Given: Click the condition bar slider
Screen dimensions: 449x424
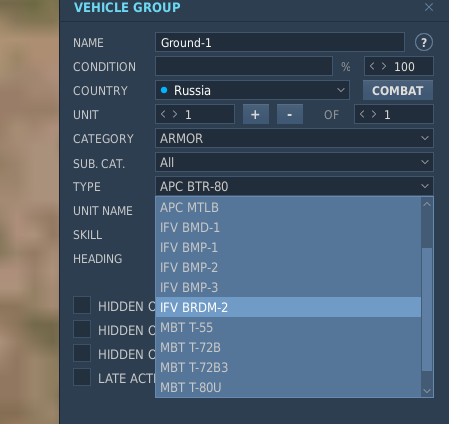Looking at the screenshot, I should [x=244, y=66].
